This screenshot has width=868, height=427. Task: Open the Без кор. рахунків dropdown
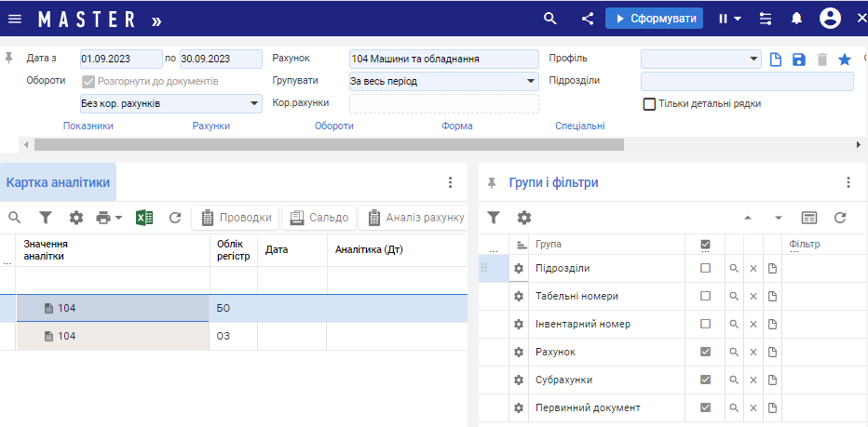click(x=254, y=103)
